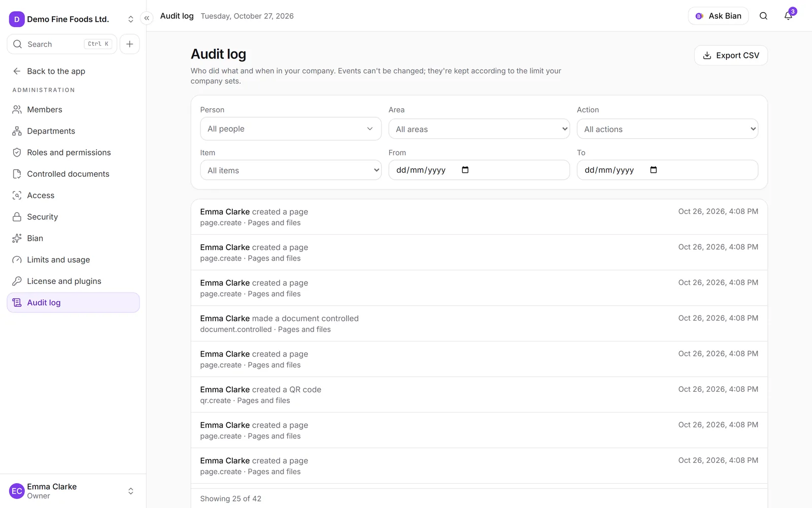Open the All actions dropdown
812x508 pixels.
pos(667,129)
